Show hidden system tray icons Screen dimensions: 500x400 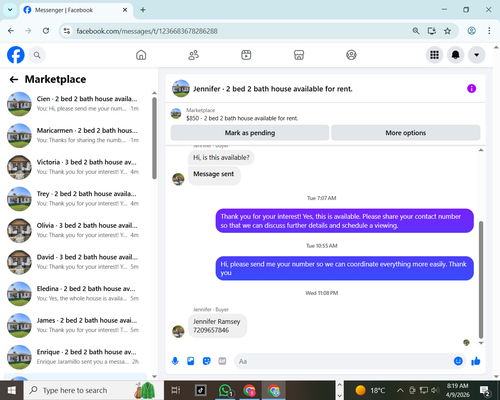(400, 390)
